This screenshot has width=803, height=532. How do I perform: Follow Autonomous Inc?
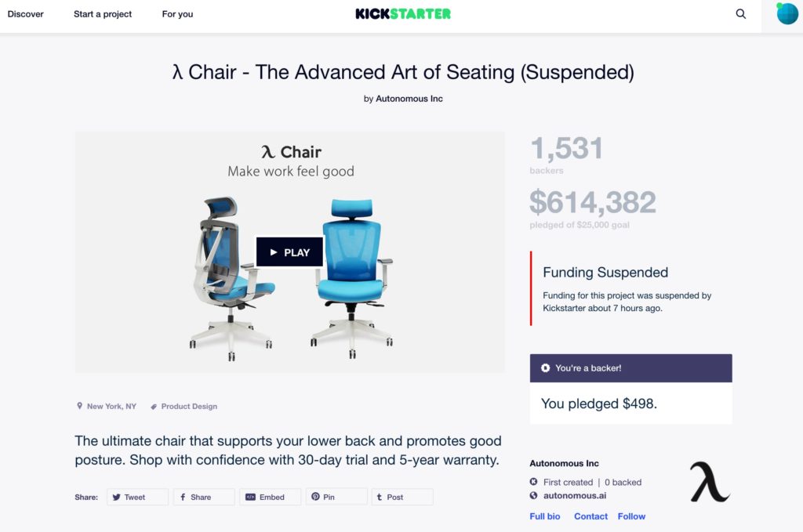(631, 516)
